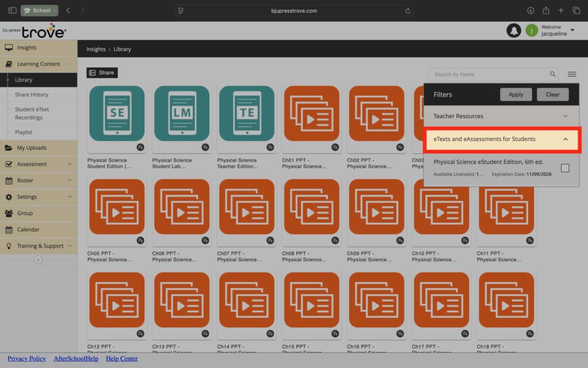Open the Ch17 PPT presentation tile
588x368 pixels.
coord(442,300)
